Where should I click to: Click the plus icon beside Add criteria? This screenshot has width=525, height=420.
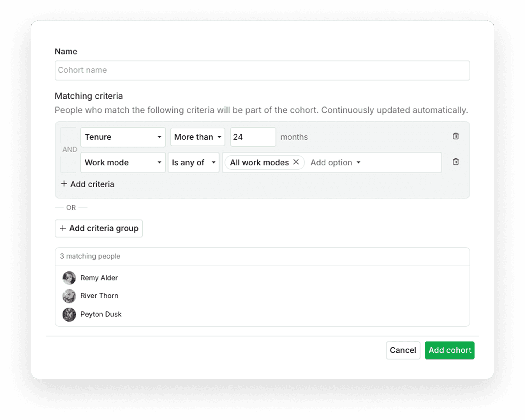coord(64,184)
